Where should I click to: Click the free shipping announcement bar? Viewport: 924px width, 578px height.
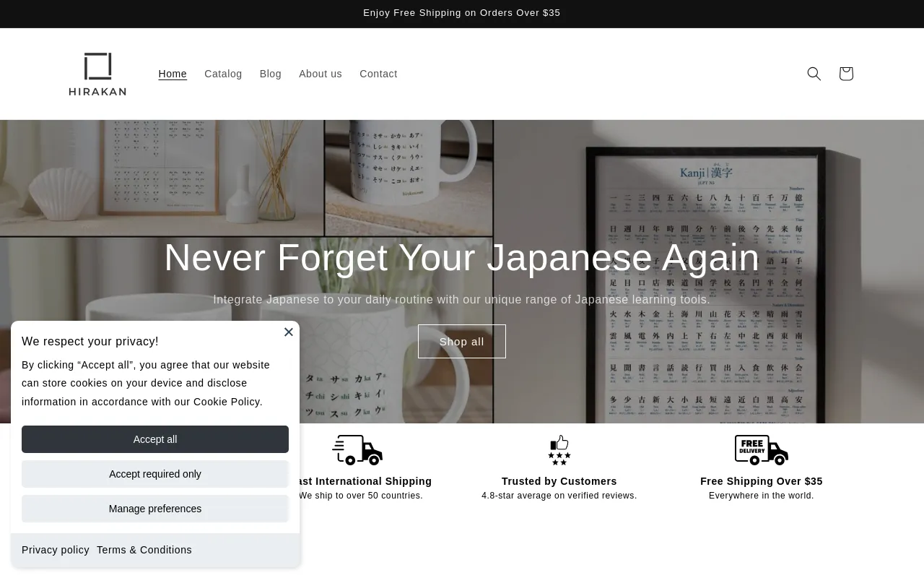[x=462, y=13]
